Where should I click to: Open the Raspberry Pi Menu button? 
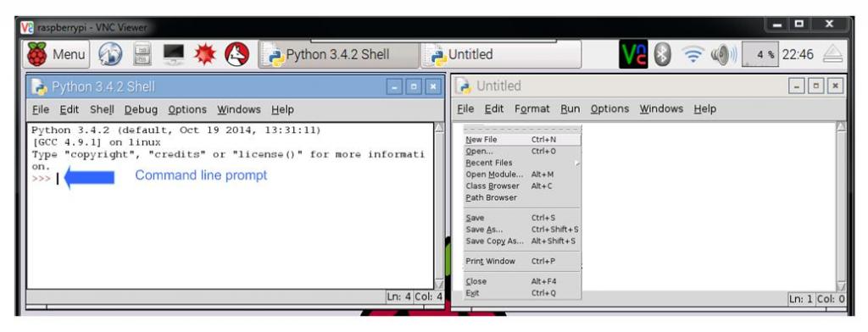56,54
